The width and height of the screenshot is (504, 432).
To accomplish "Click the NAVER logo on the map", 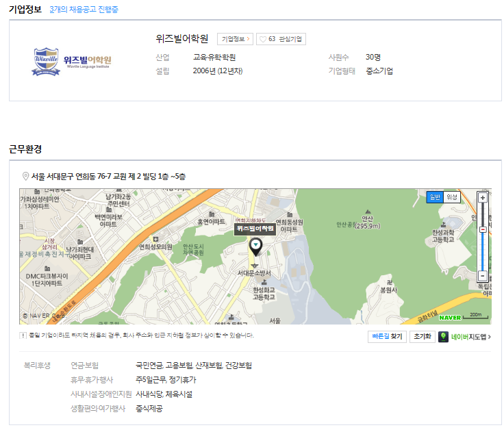I will point(450,318).
